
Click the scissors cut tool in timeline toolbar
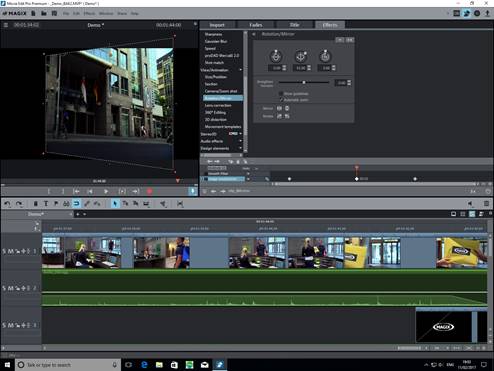coord(163,203)
